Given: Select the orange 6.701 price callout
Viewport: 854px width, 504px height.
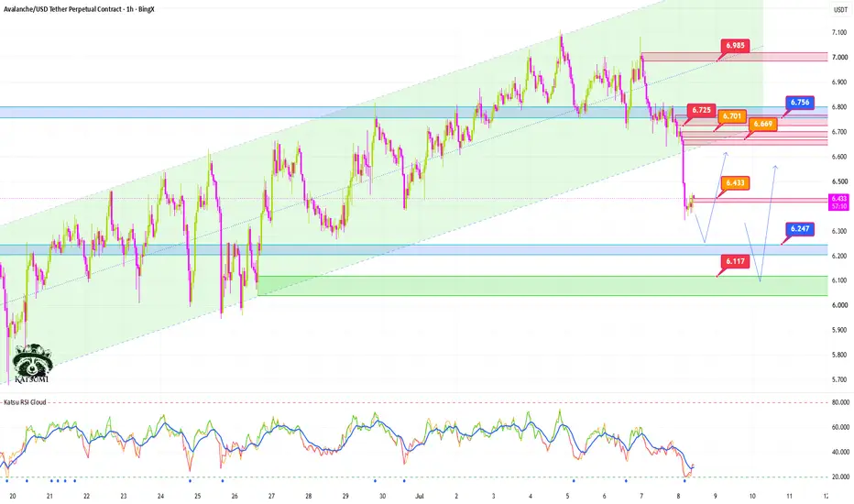Looking at the screenshot, I should (732, 116).
